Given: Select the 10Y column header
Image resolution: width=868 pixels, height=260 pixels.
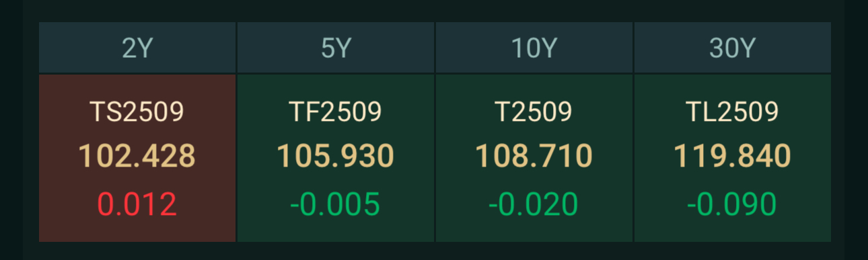Looking at the screenshot, I should click(x=534, y=48).
